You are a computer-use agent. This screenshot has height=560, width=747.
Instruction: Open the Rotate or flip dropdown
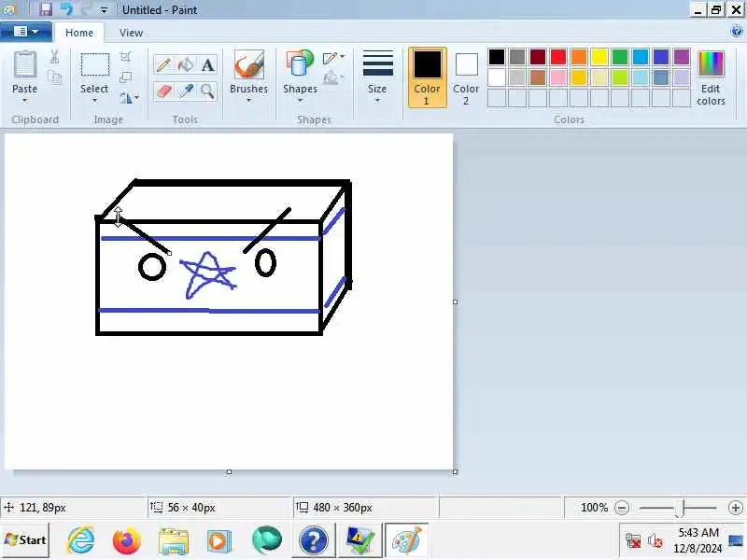(x=129, y=98)
